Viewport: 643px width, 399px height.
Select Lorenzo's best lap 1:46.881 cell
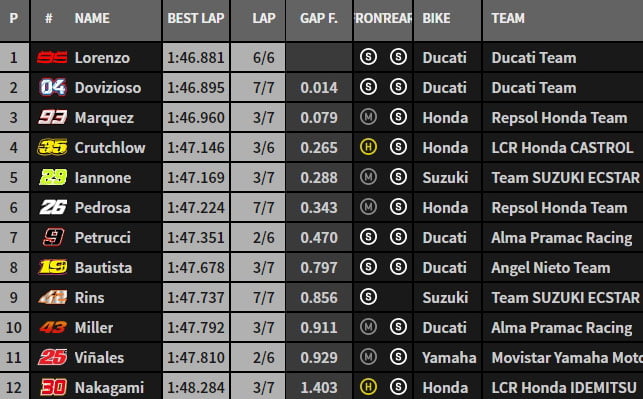[x=196, y=57]
